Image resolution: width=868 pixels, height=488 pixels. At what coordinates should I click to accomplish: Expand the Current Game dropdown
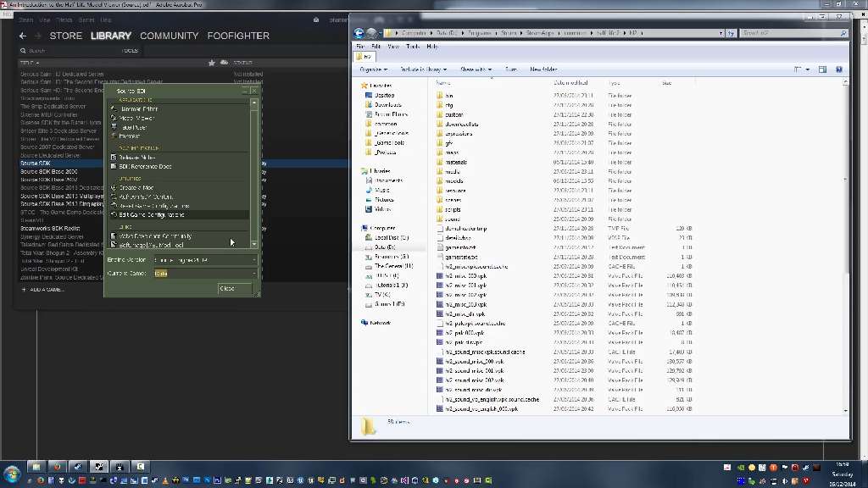(203, 274)
